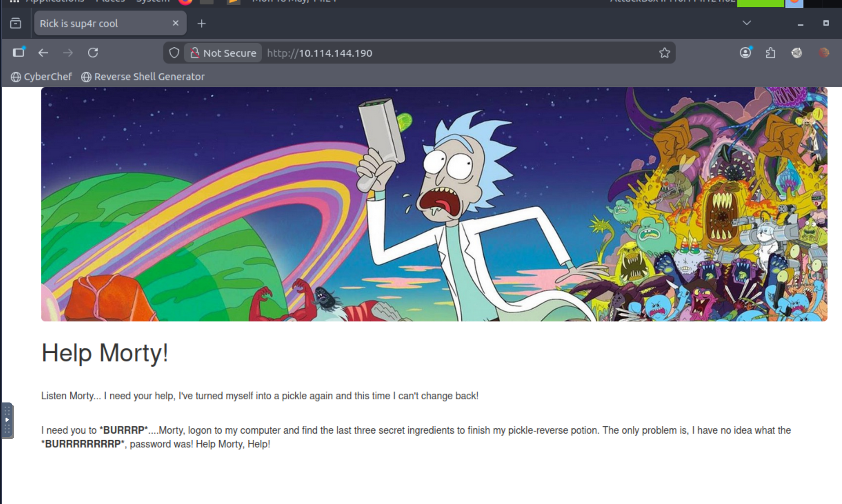This screenshot has height=504, width=842.
Task: Open the Firefox launcher in top panel
Action: [185, 2]
